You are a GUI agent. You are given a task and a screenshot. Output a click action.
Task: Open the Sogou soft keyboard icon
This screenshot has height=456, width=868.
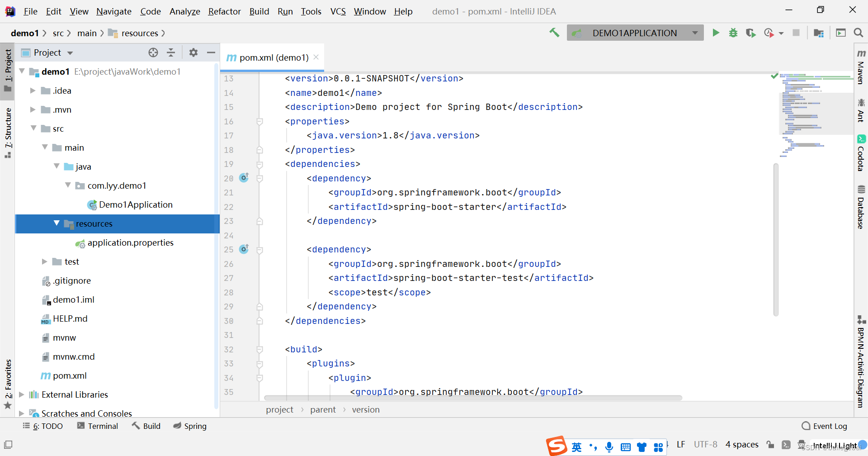626,447
